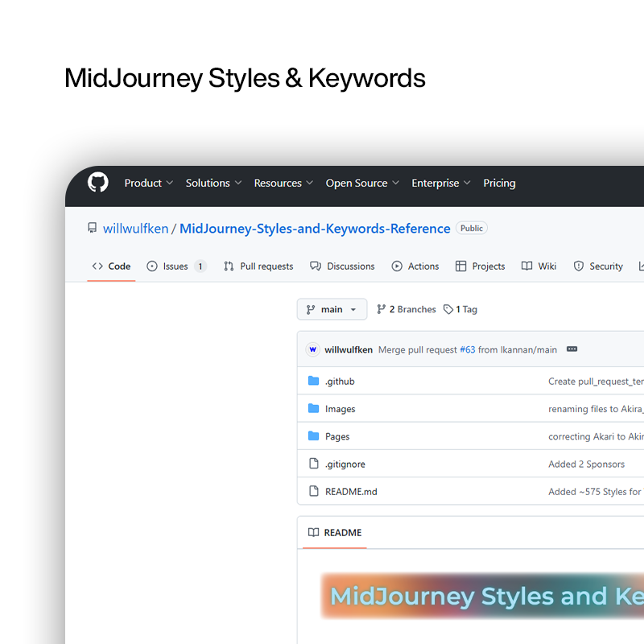
Task: Click the Images folder icon
Action: [x=313, y=408]
